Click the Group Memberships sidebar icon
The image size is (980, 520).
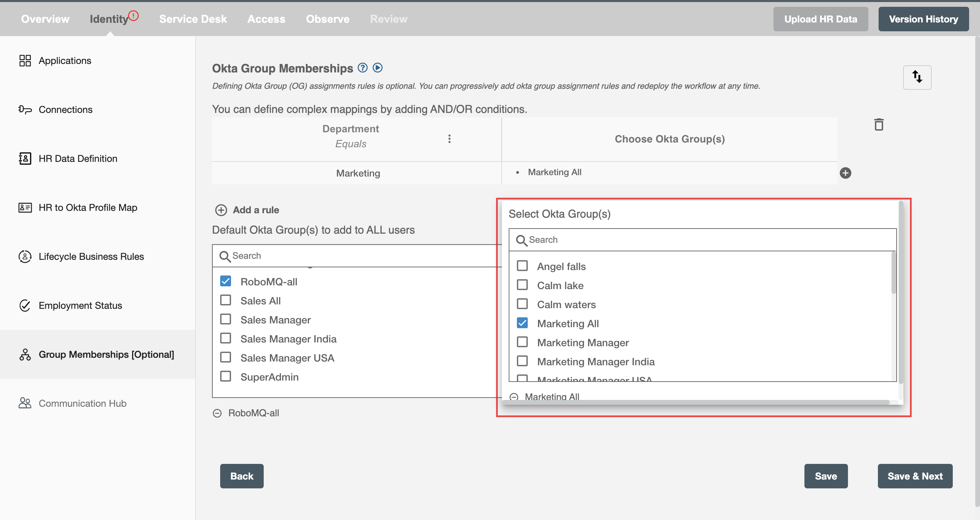pos(25,355)
